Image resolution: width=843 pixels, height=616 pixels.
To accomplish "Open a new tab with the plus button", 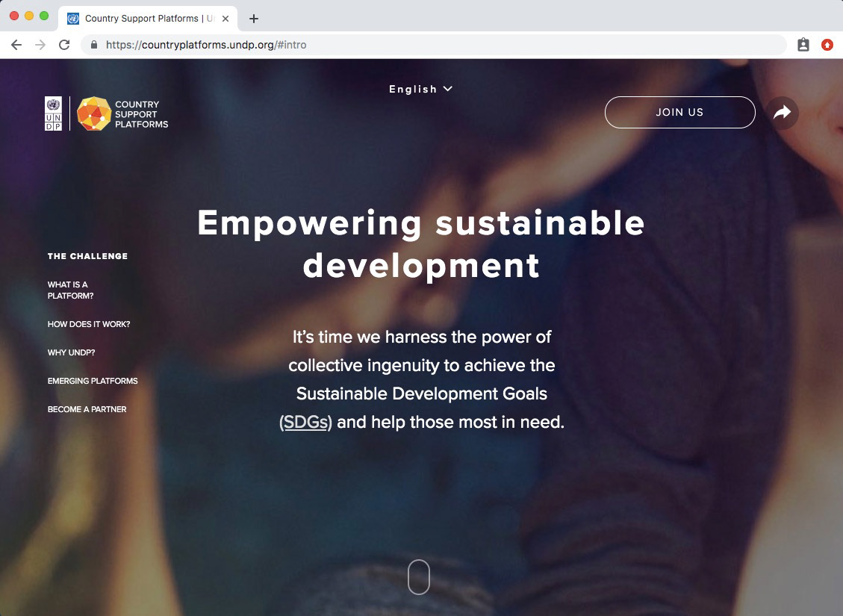I will pos(254,19).
